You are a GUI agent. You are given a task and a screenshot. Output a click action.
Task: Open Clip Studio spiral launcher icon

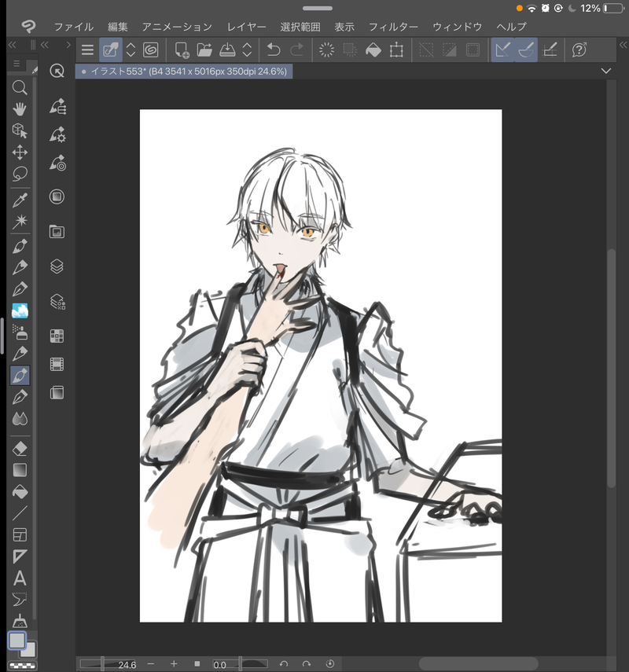pos(150,50)
